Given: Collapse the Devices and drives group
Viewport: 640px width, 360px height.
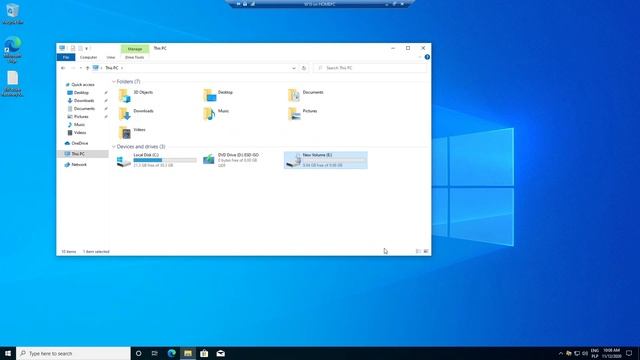Looking at the screenshot, I should point(114,147).
